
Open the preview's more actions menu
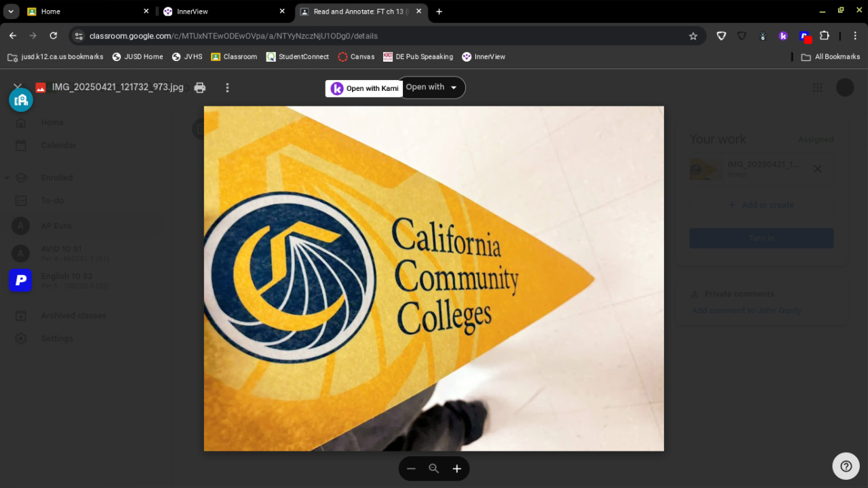(x=227, y=87)
